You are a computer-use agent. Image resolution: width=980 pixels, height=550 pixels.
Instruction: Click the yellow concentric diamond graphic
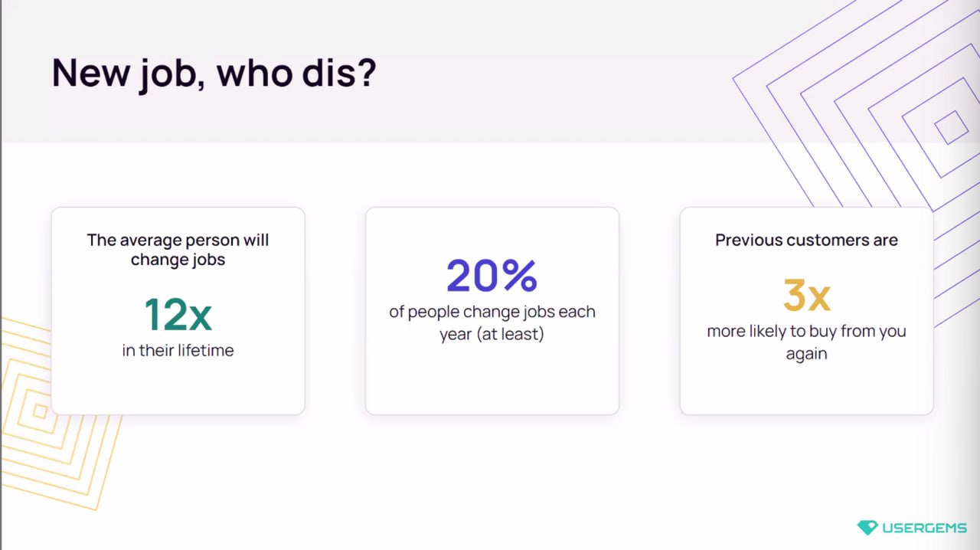tap(46, 414)
